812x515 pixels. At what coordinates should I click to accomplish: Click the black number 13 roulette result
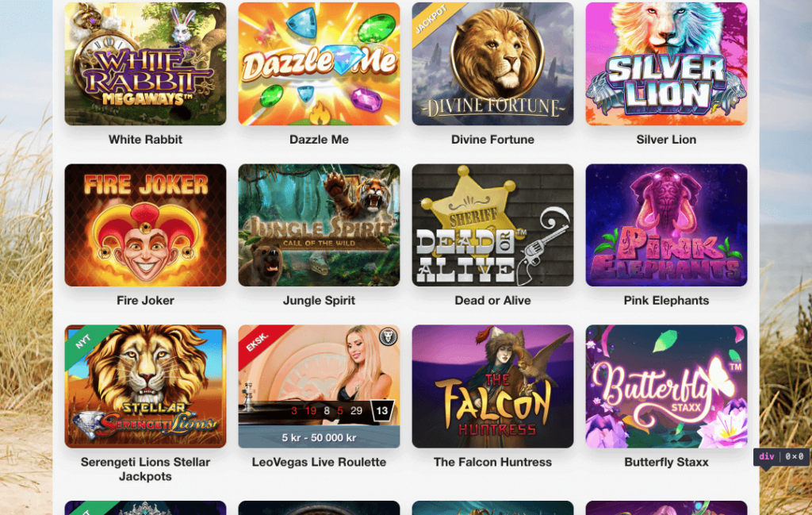(x=382, y=411)
